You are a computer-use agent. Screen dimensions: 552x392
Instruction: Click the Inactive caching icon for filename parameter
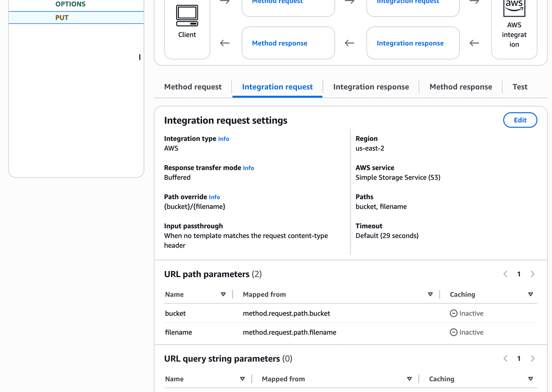454,332
